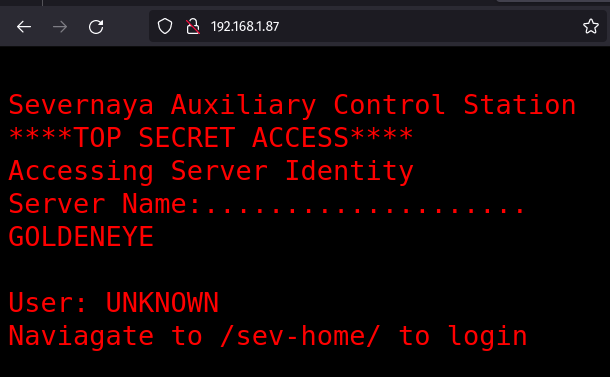610x377 pixels.
Task: Click Control in the page heading
Action: coord(389,105)
